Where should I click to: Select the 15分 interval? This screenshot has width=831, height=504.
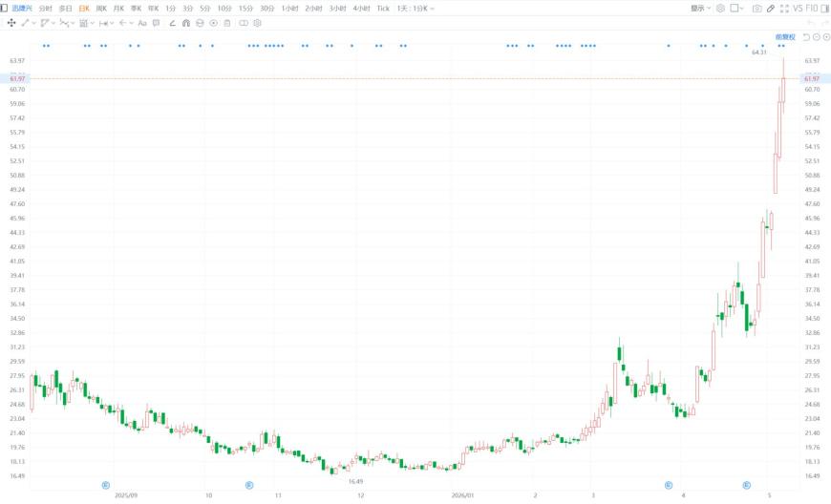click(245, 9)
